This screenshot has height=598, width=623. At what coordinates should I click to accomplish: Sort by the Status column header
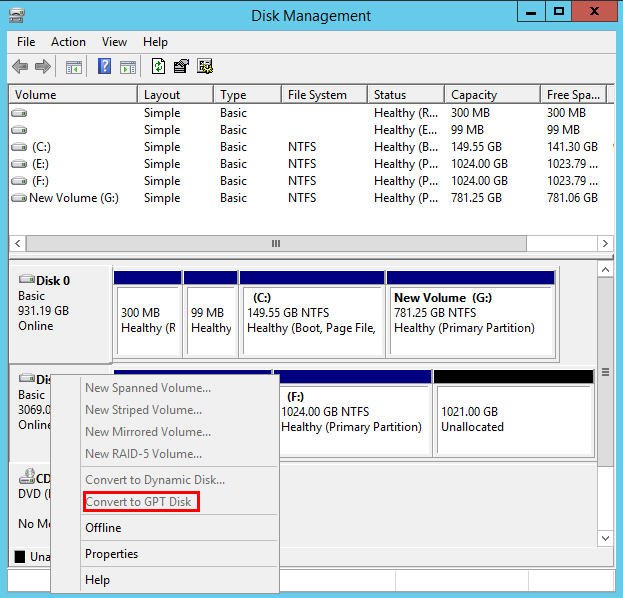406,95
